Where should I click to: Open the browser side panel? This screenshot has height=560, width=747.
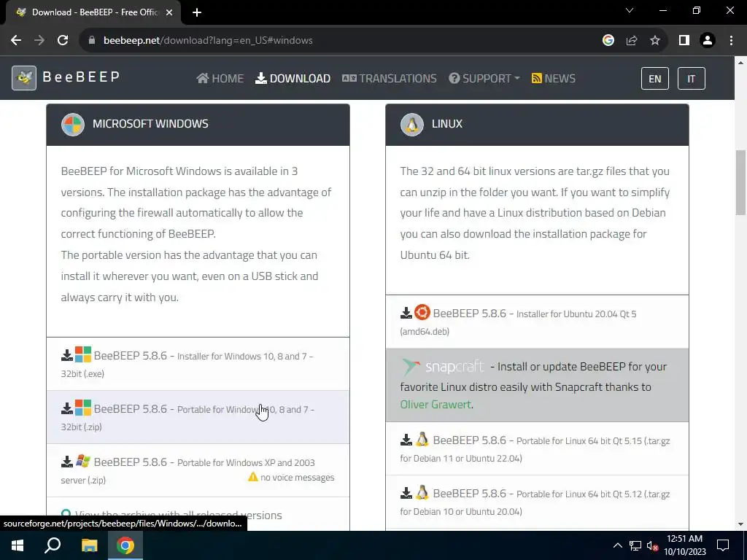tap(684, 41)
